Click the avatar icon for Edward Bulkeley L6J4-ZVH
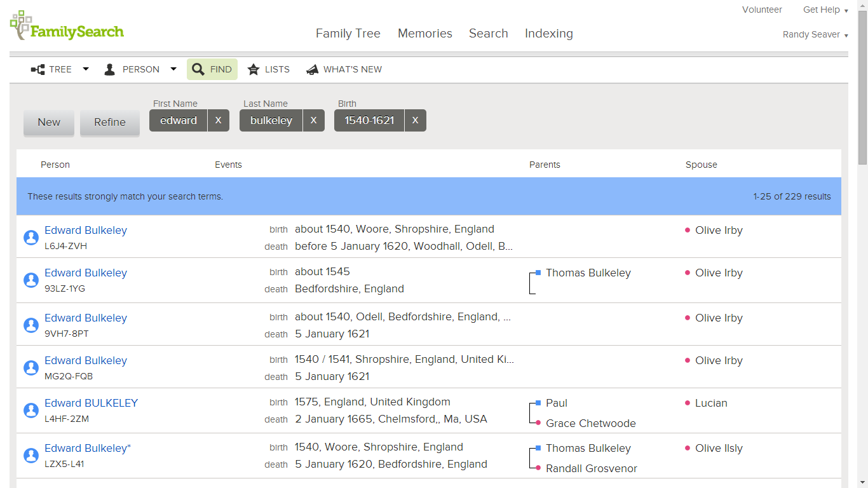 [31, 238]
